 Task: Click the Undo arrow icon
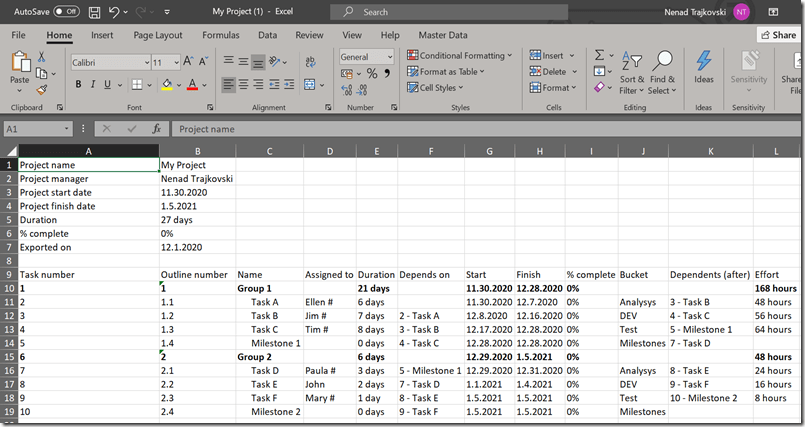[114, 12]
